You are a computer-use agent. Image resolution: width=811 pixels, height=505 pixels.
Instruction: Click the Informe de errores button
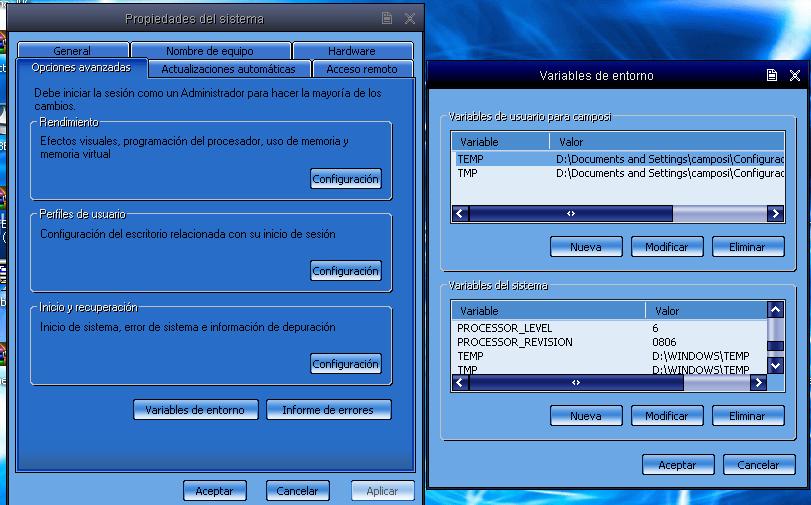click(x=328, y=410)
